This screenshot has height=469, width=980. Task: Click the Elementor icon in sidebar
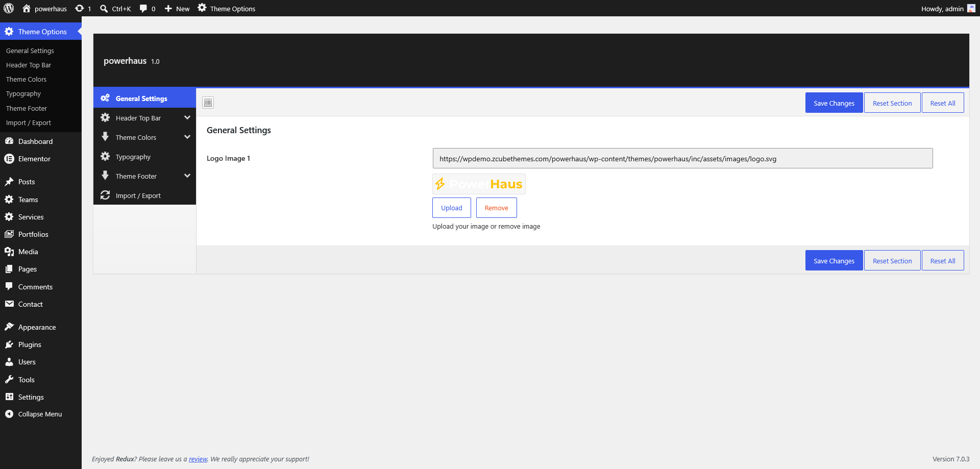[x=9, y=159]
